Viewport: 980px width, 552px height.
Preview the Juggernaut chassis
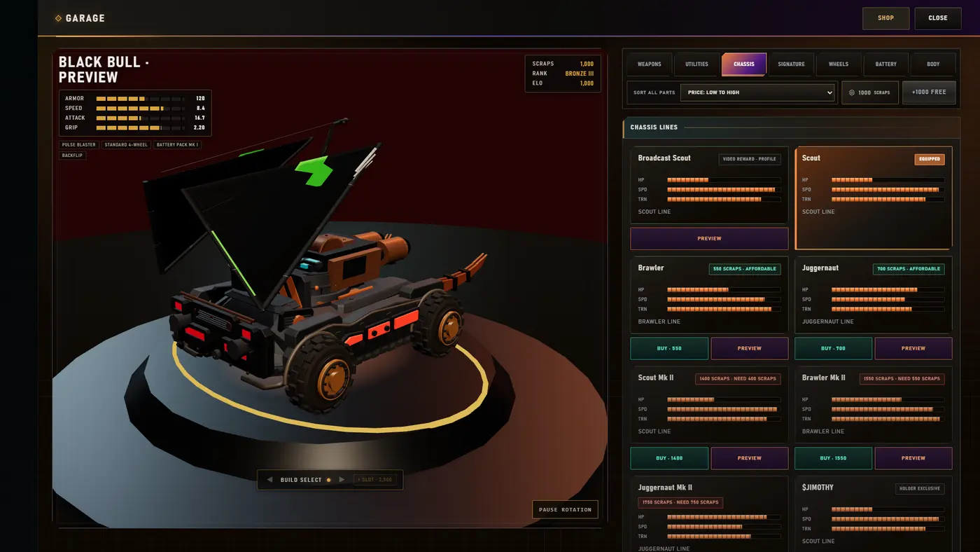(913, 348)
